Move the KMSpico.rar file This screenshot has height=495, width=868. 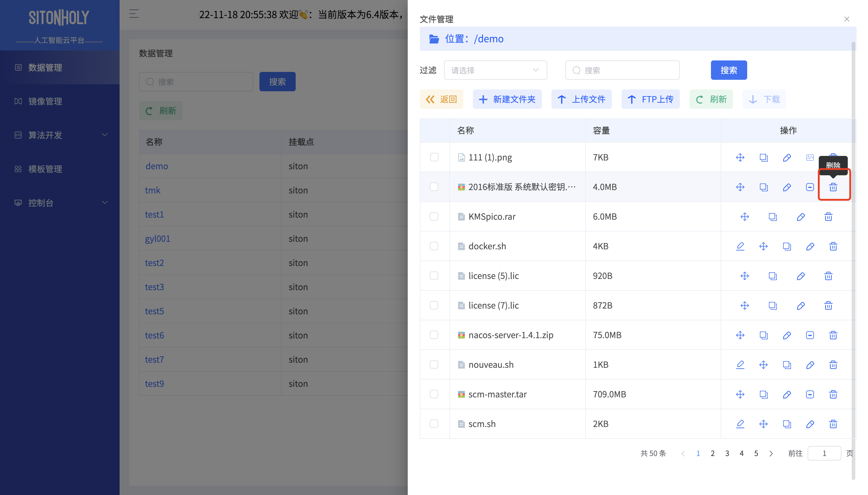pos(745,217)
